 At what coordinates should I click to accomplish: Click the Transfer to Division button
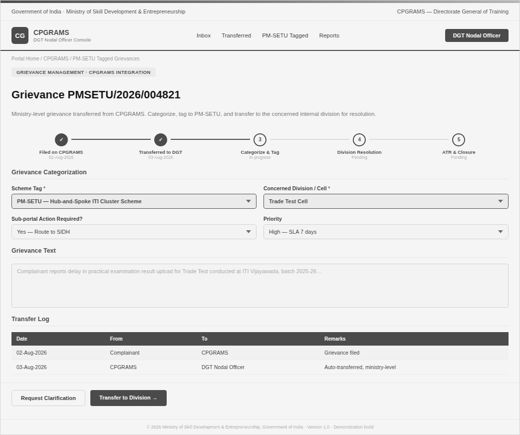128,398
